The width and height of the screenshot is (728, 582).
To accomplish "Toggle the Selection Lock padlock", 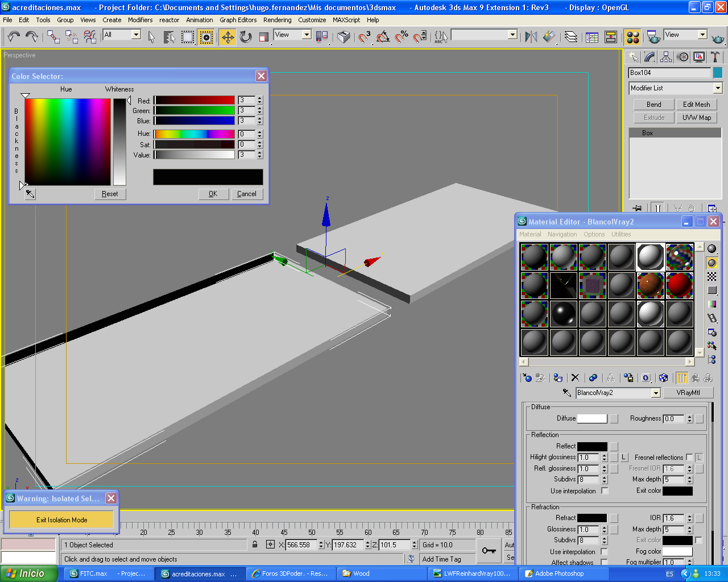I will pyautogui.click(x=255, y=544).
